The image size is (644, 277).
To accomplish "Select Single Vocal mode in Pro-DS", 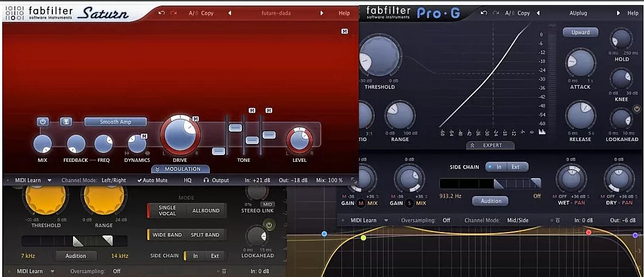I will 166,211.
